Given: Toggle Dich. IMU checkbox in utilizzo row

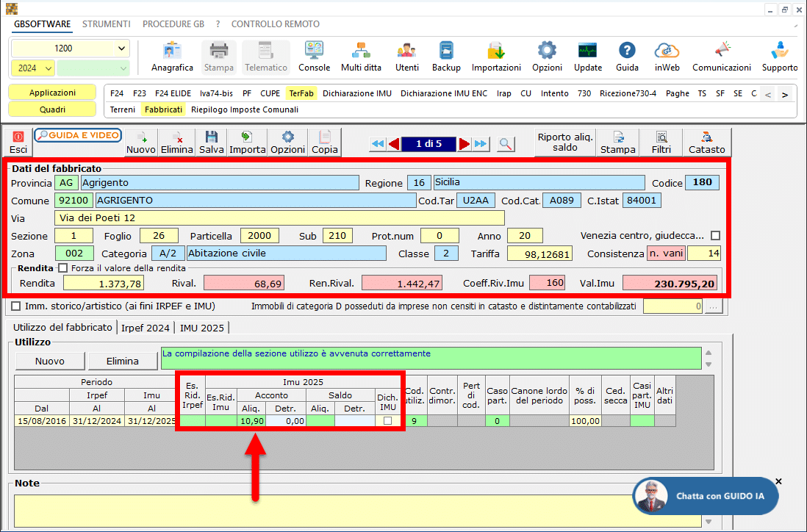Looking at the screenshot, I should tap(387, 421).
